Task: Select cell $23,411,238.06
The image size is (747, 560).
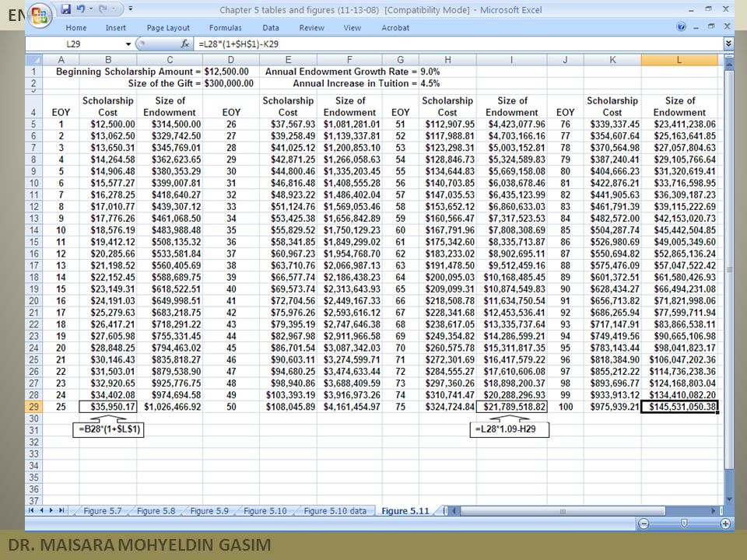Action: coord(679,124)
